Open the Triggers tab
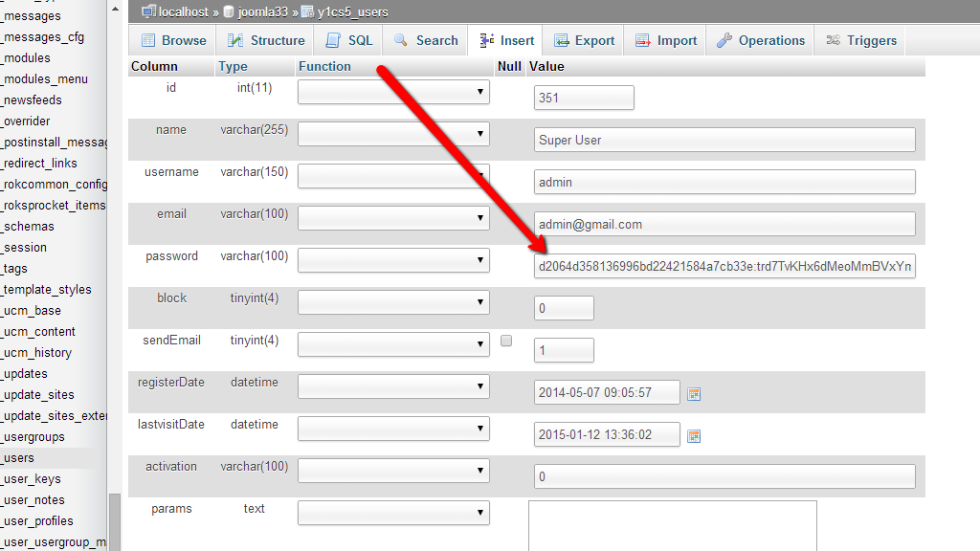Viewport: 980px width, 551px height. (x=860, y=40)
